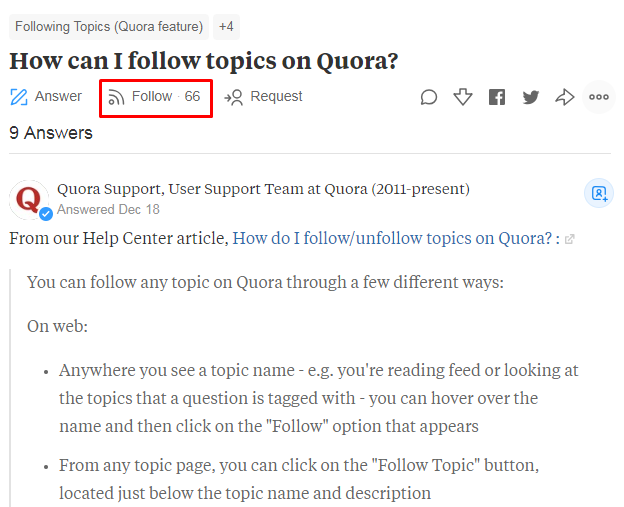Click the blue profile icon beside answer
Screen dimensions: 624x507
pos(599,193)
